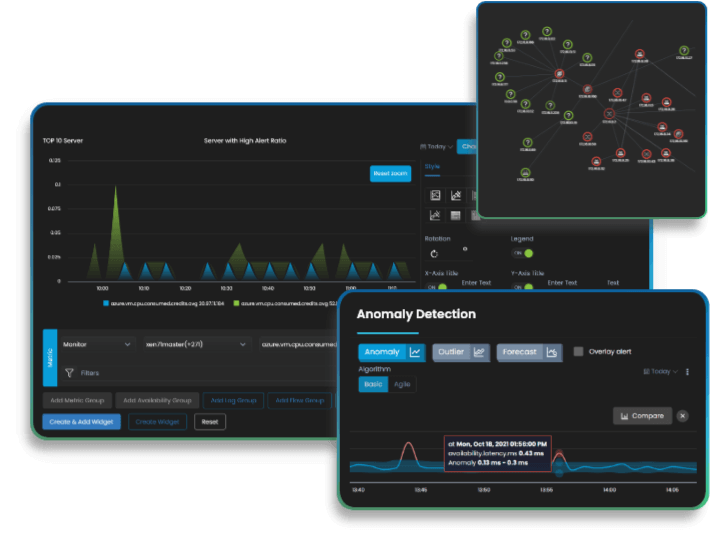Click the Filters funnel icon

click(69, 372)
